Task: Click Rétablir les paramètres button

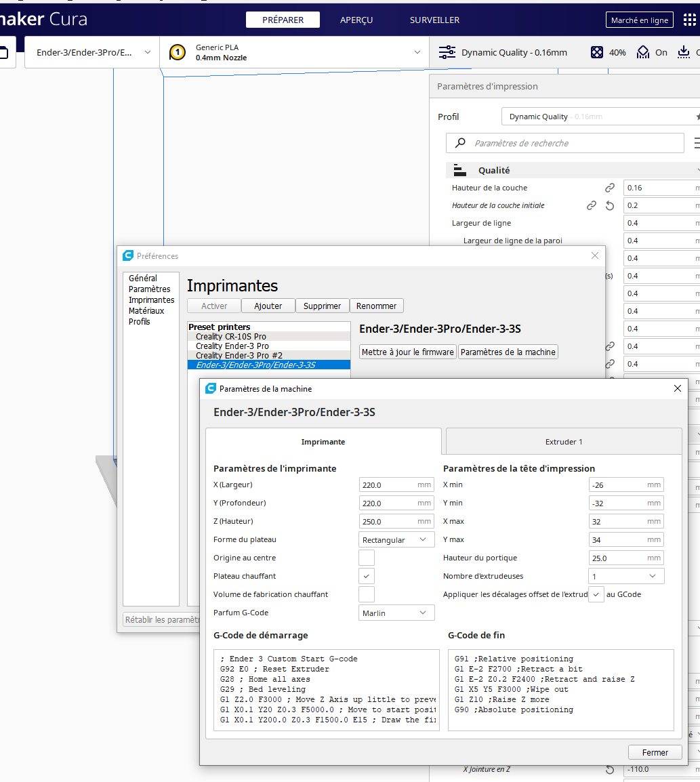Action: pos(162,619)
